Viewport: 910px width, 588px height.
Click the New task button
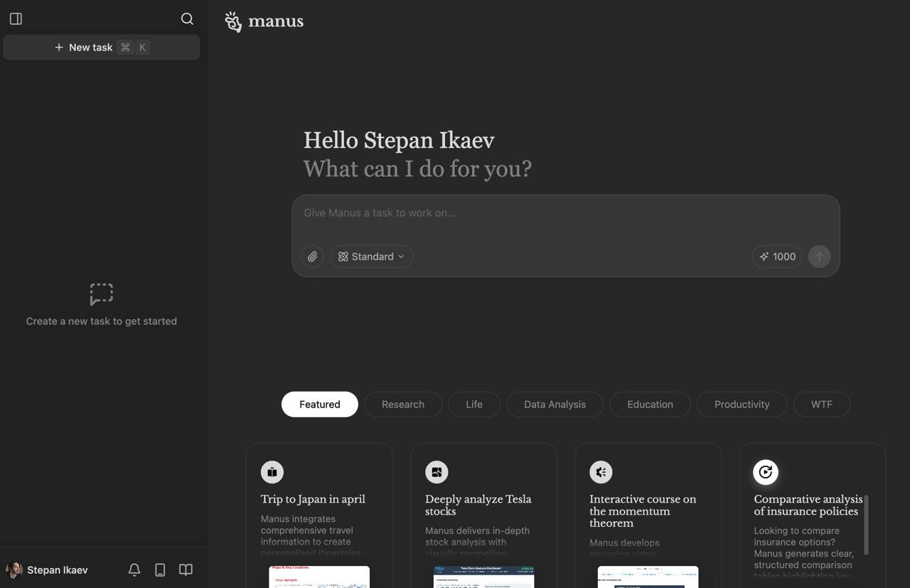102,48
